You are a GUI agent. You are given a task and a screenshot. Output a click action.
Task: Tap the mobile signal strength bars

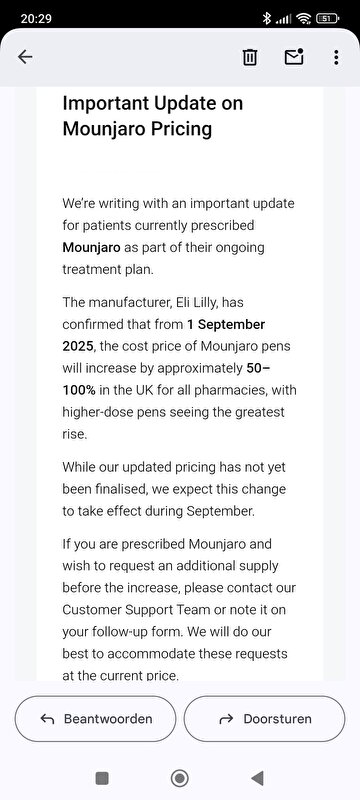pyautogui.click(x=283, y=19)
